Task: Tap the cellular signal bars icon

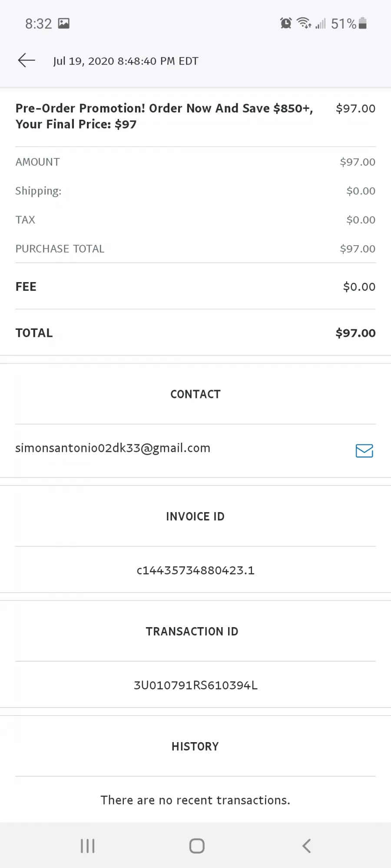Action: coord(321,23)
